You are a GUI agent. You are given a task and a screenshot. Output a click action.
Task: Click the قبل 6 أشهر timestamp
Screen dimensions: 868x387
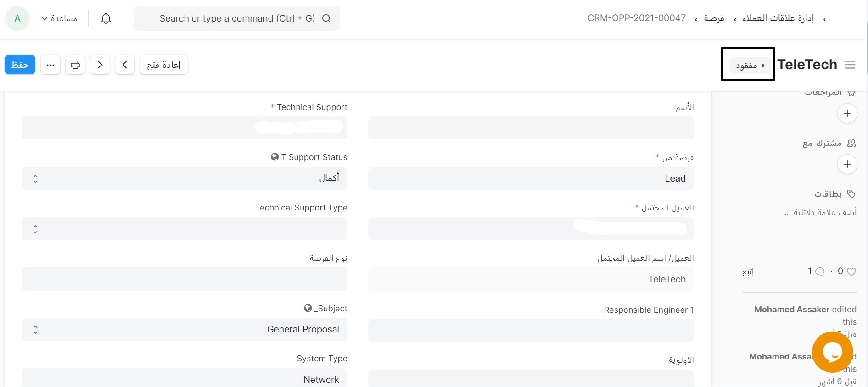coord(837,381)
